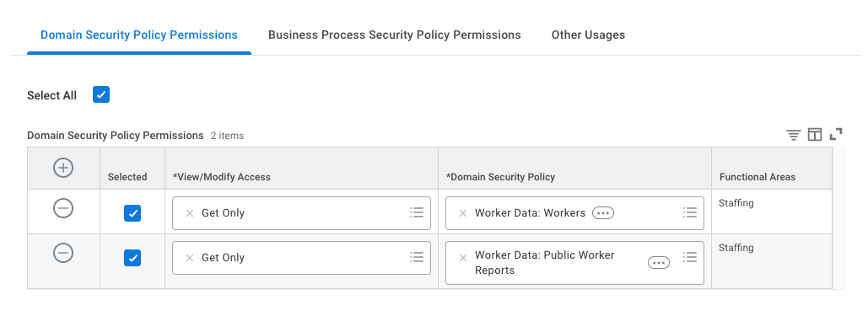Open the policy prompt list for Public Worker Reports
Viewport: 868px width, 327px height.
coord(690,257)
